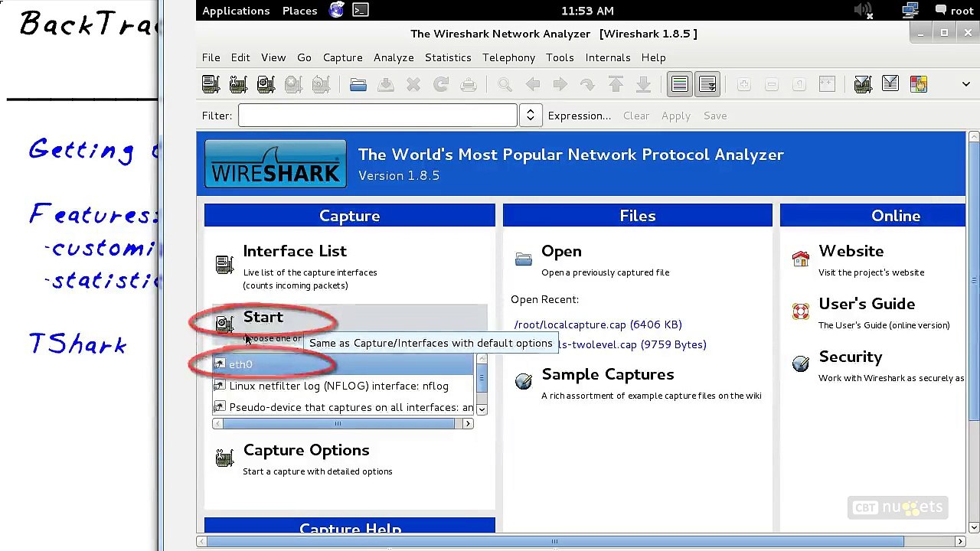Open the Go menu
The width and height of the screenshot is (980, 551).
point(304,57)
